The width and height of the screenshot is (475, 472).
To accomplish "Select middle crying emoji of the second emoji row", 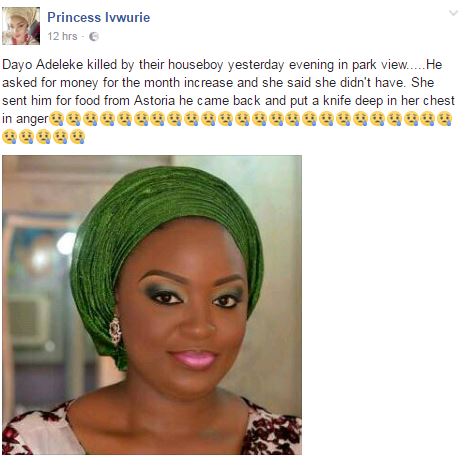I will coord(43,137).
